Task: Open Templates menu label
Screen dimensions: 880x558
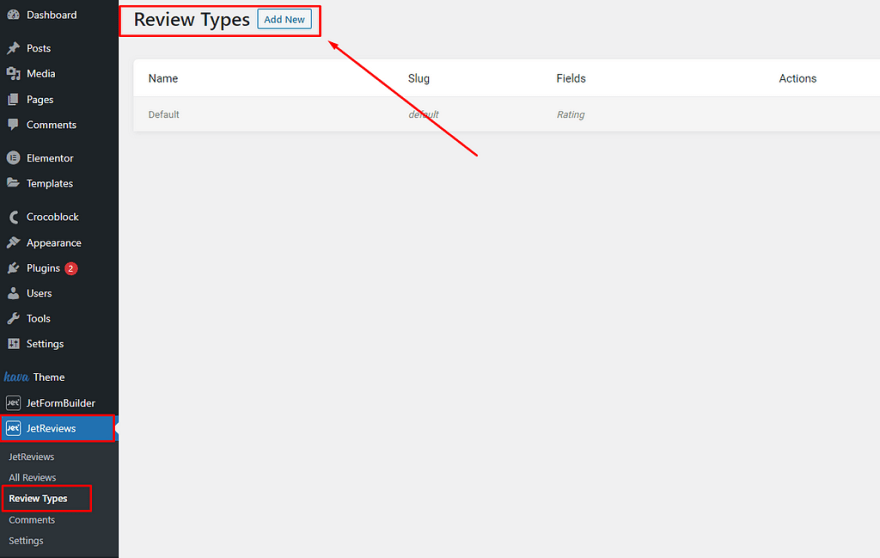Action: pos(50,184)
